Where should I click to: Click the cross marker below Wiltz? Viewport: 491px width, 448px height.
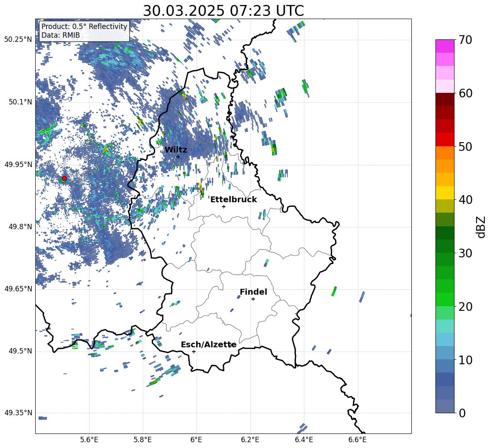pos(178,157)
